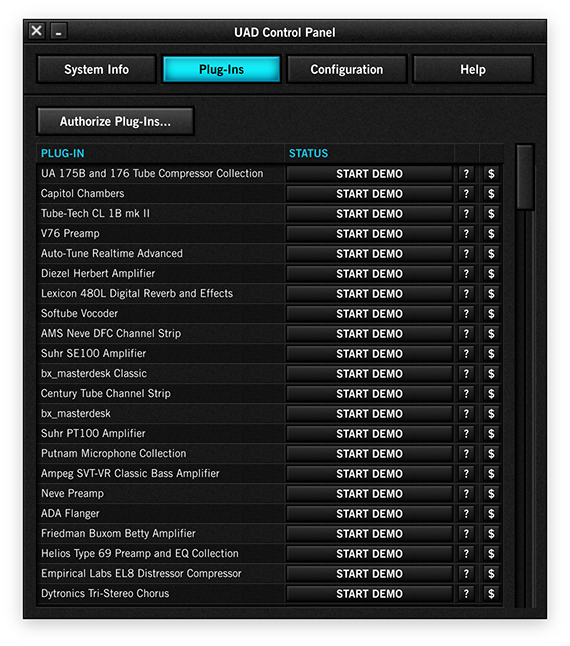Click the dollar icon for Softube Vocoder
The height and width of the screenshot is (646, 570).
coord(491,314)
